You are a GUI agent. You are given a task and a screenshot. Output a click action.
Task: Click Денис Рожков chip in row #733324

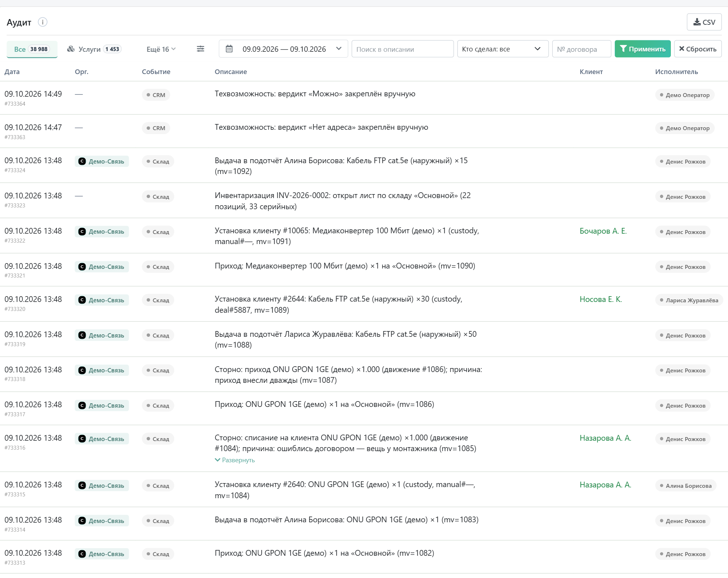[x=682, y=161]
